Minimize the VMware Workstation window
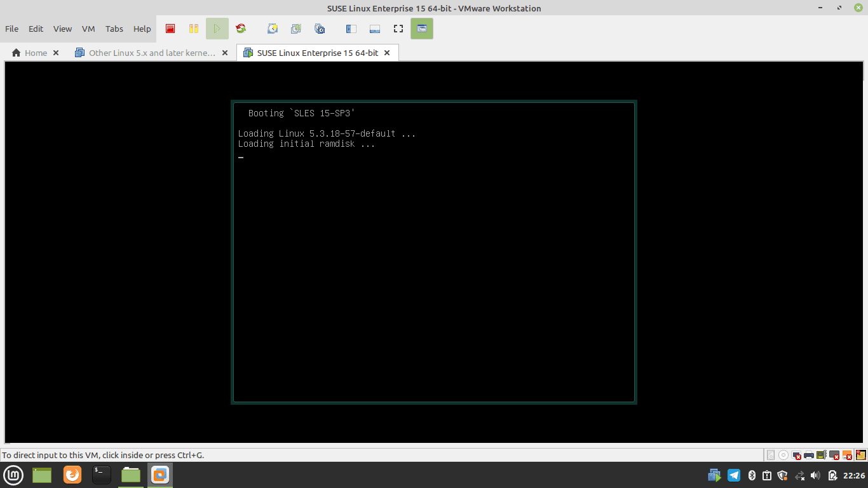Viewport: 868px width, 488px height. [822, 8]
